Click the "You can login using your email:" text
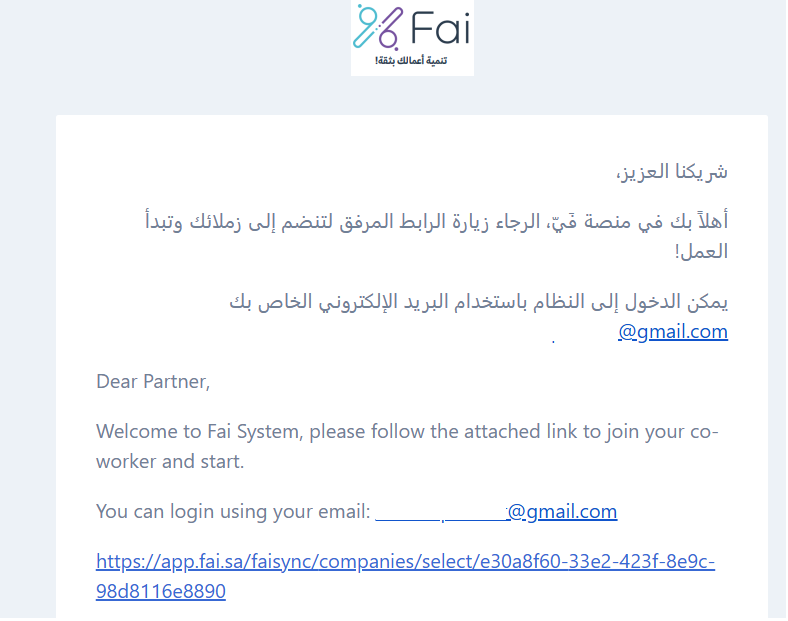The height and width of the screenshot is (621, 788). 233,512
